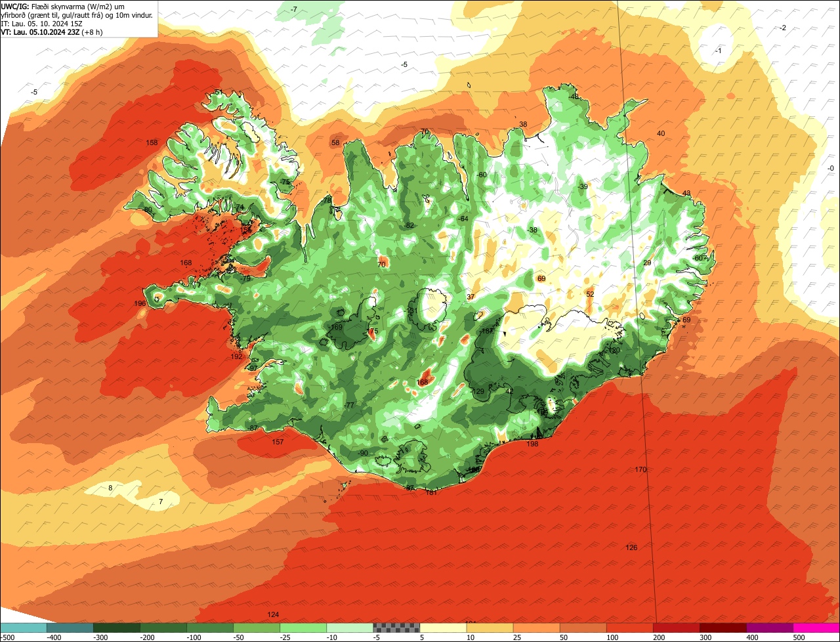Click the '170' value over the sea
840x642 pixels.
tap(641, 469)
